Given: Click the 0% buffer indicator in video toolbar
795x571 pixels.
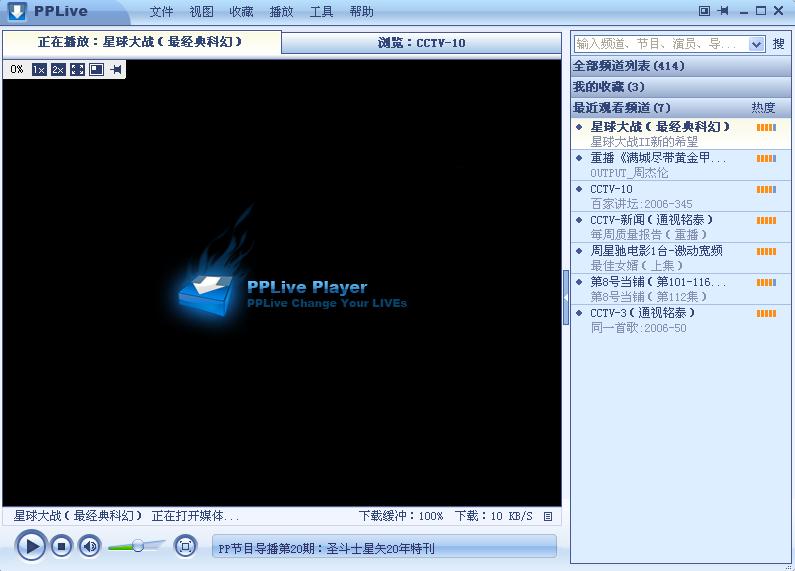Looking at the screenshot, I should (x=17, y=69).
